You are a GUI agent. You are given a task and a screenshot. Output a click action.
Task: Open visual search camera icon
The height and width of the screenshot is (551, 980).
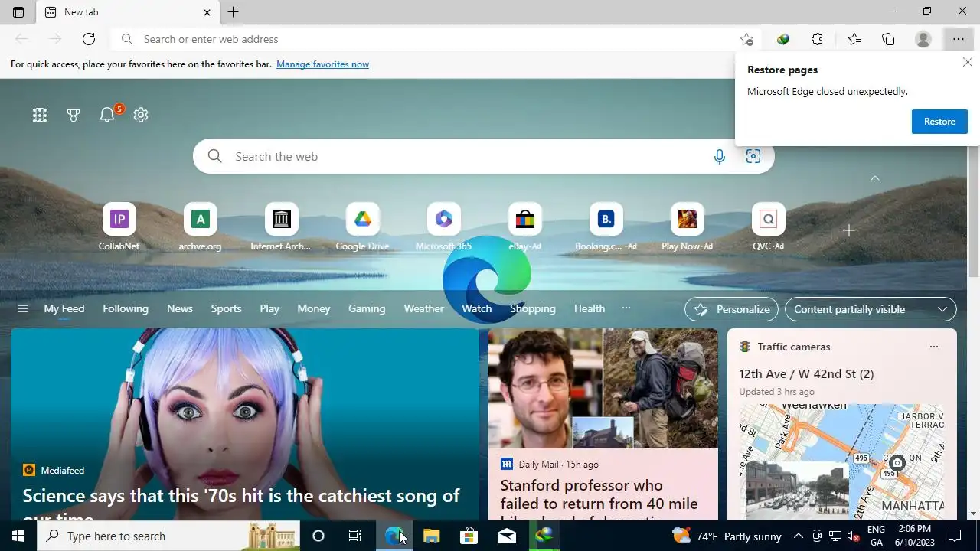tap(753, 156)
